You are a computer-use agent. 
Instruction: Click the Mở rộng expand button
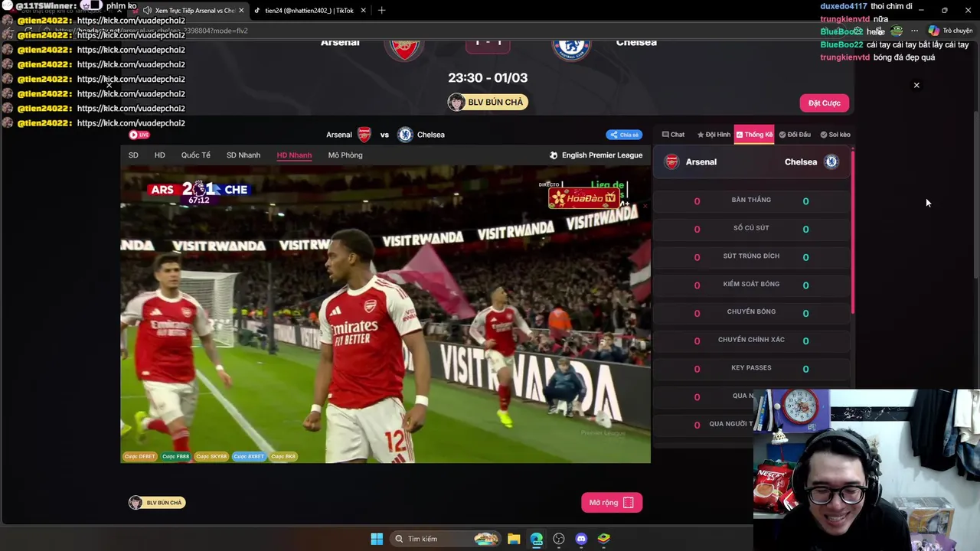pos(611,503)
